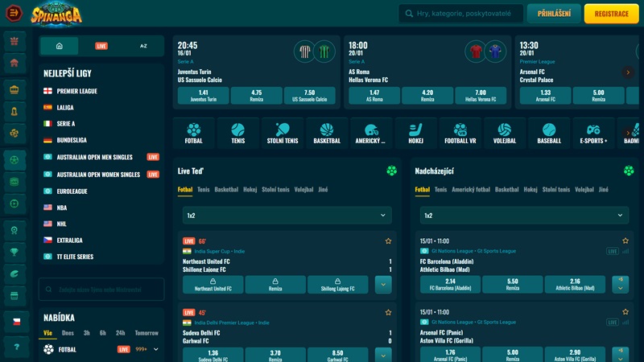Image resolution: width=644 pixels, height=362 pixels.
Task: Star the FC Barcelona (Aladdin) match
Action: [x=625, y=241]
